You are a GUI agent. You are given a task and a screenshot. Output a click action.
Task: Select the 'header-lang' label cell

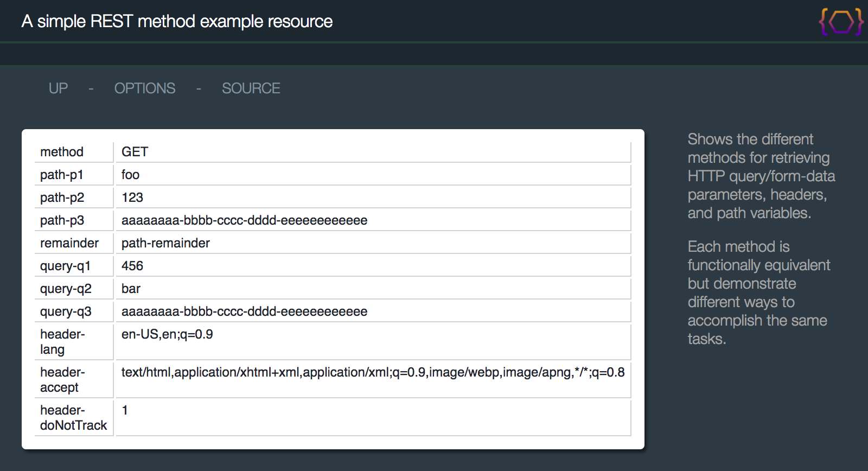[74, 342]
